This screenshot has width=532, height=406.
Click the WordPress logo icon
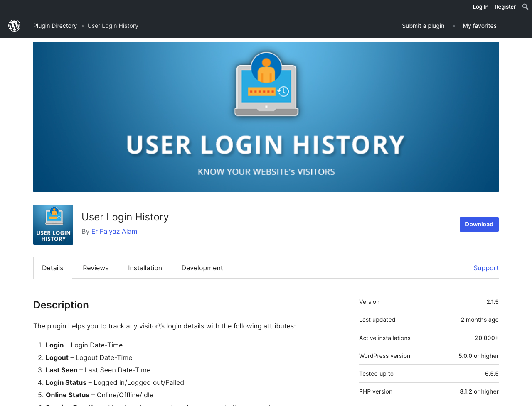[15, 26]
